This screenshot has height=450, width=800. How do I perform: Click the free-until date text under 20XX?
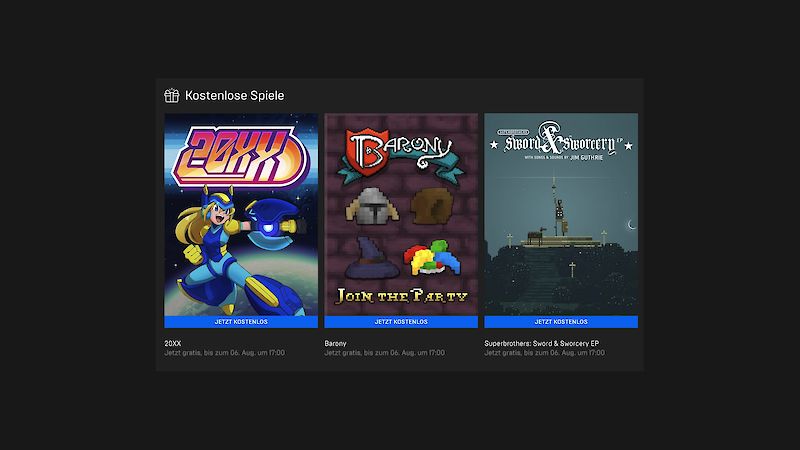click(224, 353)
